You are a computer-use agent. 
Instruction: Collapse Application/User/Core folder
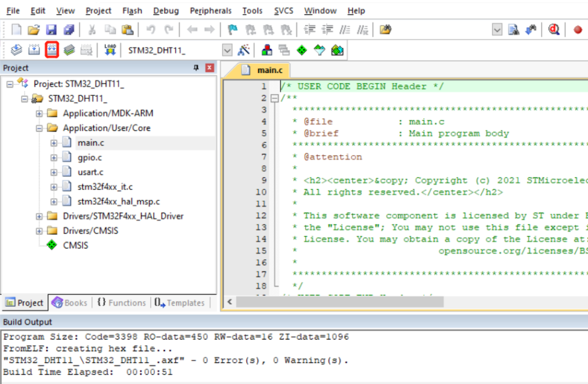[39, 128]
